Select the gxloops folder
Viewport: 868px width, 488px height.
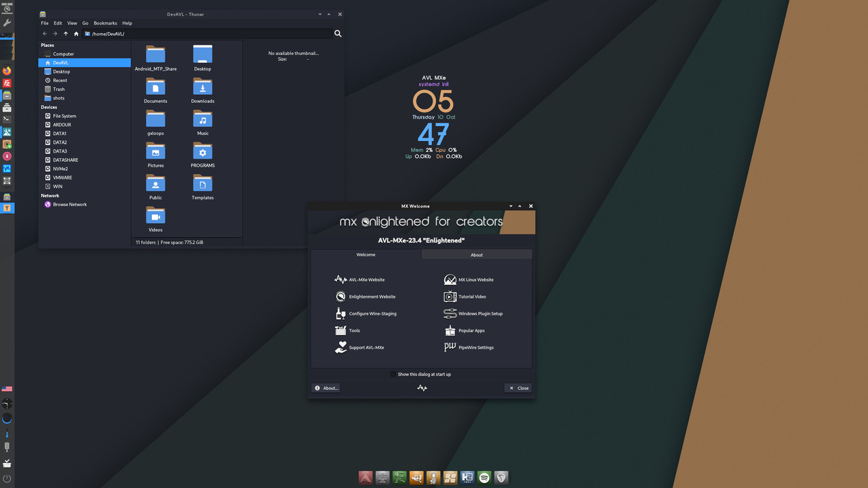pyautogui.click(x=155, y=123)
